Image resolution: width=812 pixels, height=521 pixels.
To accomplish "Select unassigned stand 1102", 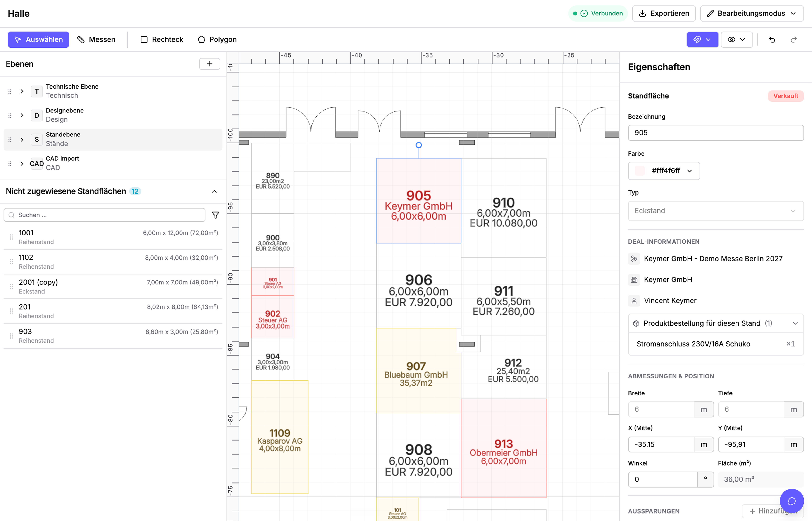I will 113,262.
